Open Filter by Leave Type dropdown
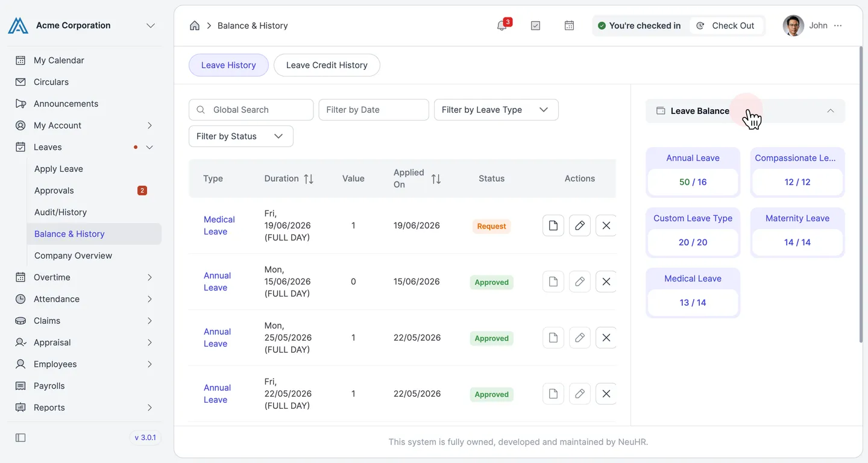 pyautogui.click(x=496, y=110)
